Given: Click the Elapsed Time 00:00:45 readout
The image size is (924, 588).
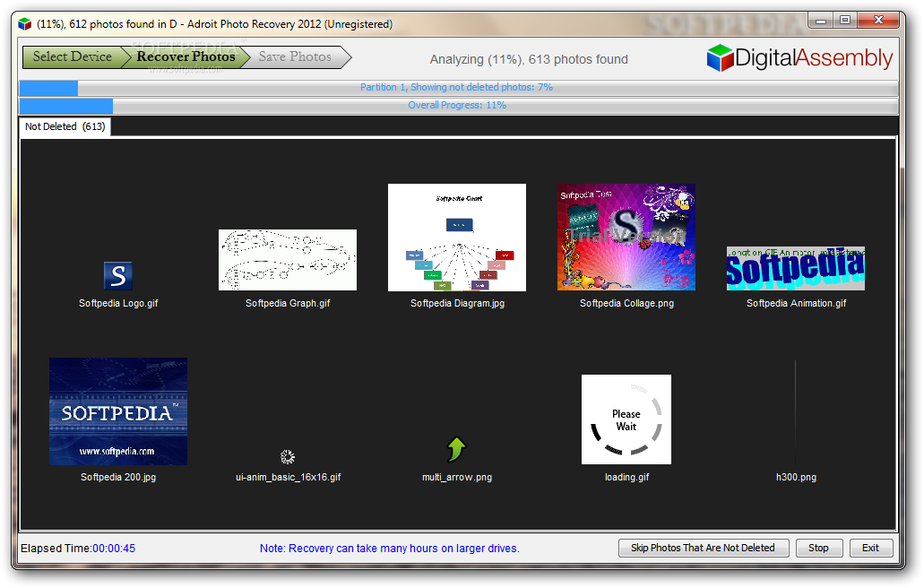Looking at the screenshot, I should pos(78,549).
